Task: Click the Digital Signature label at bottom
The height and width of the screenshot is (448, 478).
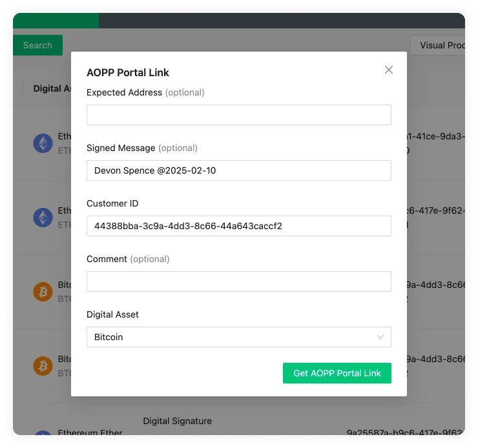Action: [x=177, y=421]
